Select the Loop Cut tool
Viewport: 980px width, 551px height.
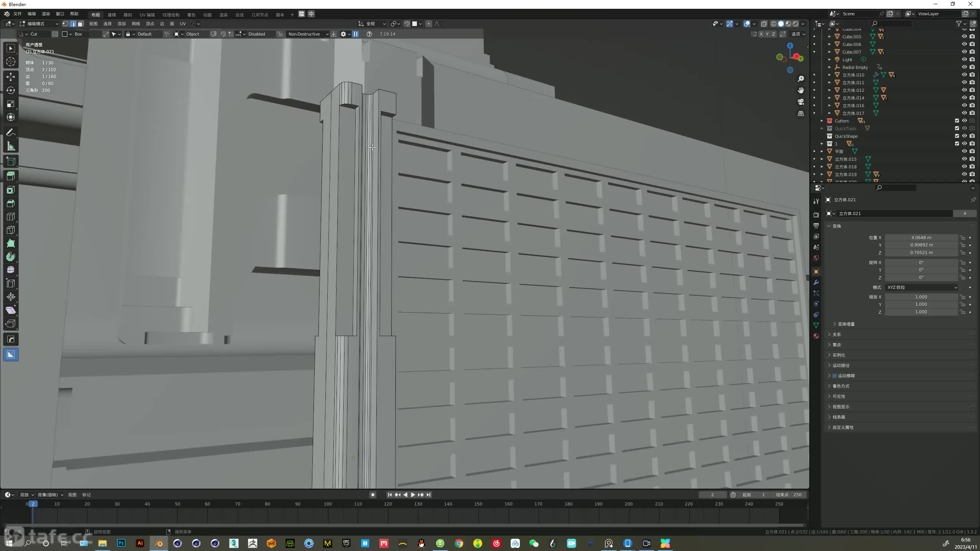pyautogui.click(x=11, y=217)
